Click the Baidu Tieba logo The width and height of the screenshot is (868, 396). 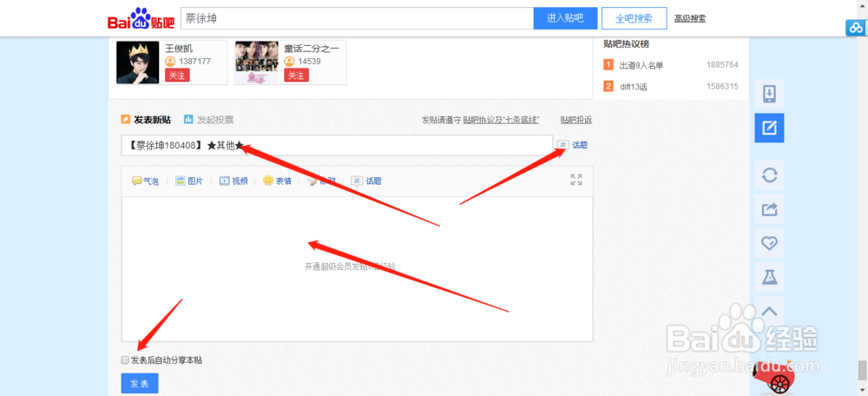tap(141, 18)
